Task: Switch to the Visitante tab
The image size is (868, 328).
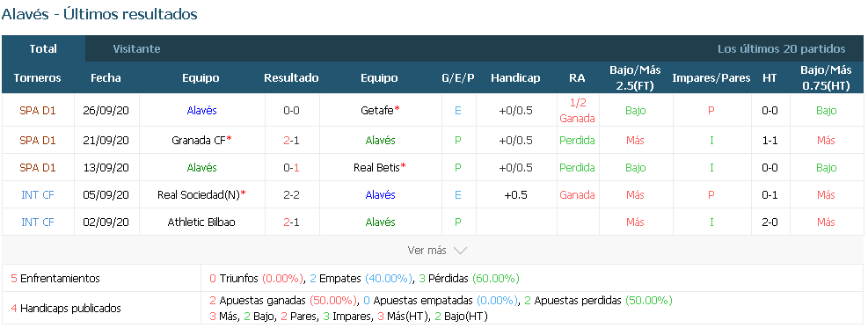Action: [x=136, y=48]
